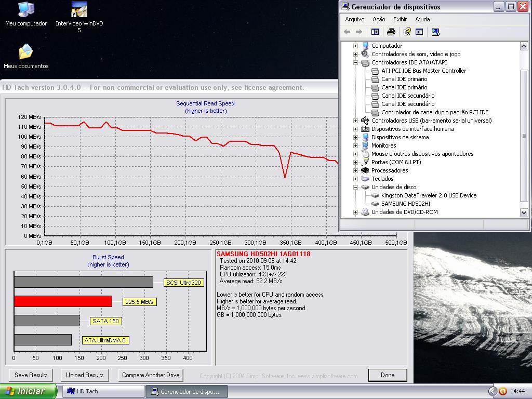Click the Device Manager scrollbar down arrow
The width and height of the screenshot is (532, 399).
[x=524, y=212]
